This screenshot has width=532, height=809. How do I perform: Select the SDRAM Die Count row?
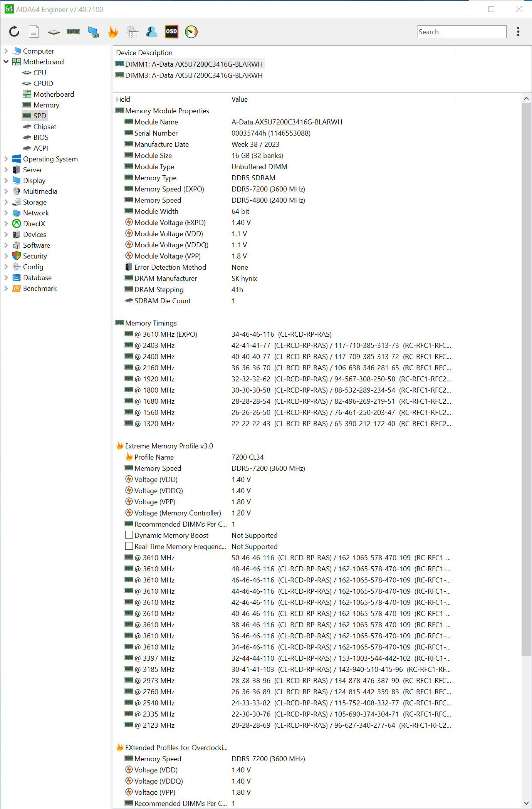[283, 300]
